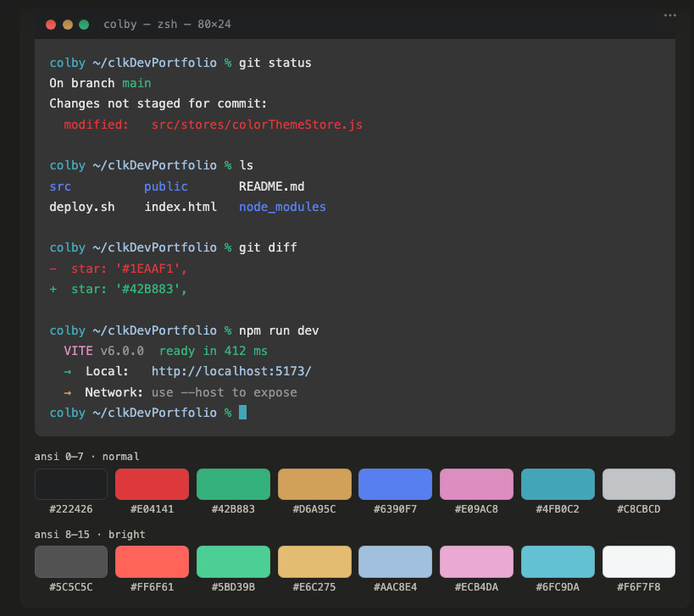Click the branch name 'main'
Screen dimensions: 694x616
pyautogui.click(x=136, y=83)
